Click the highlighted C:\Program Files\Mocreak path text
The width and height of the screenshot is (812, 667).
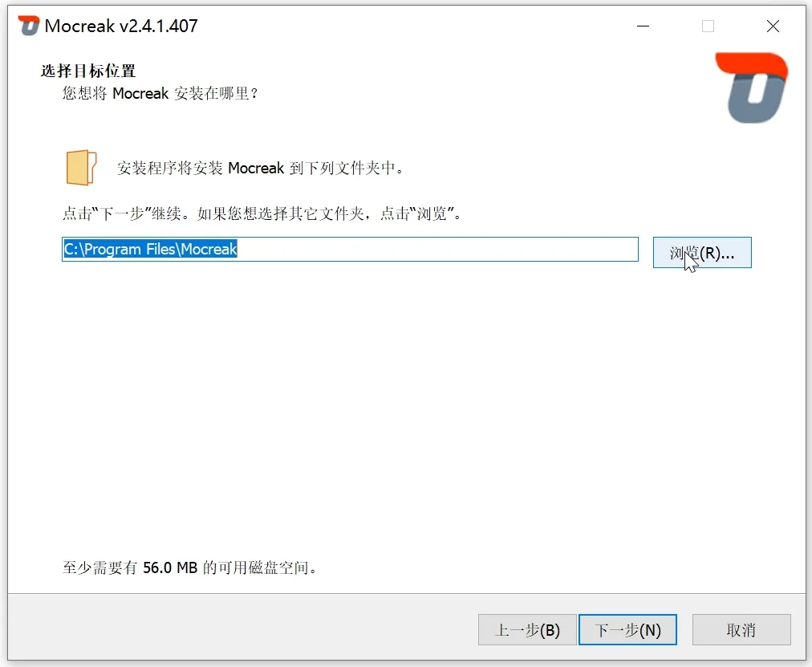coord(150,249)
